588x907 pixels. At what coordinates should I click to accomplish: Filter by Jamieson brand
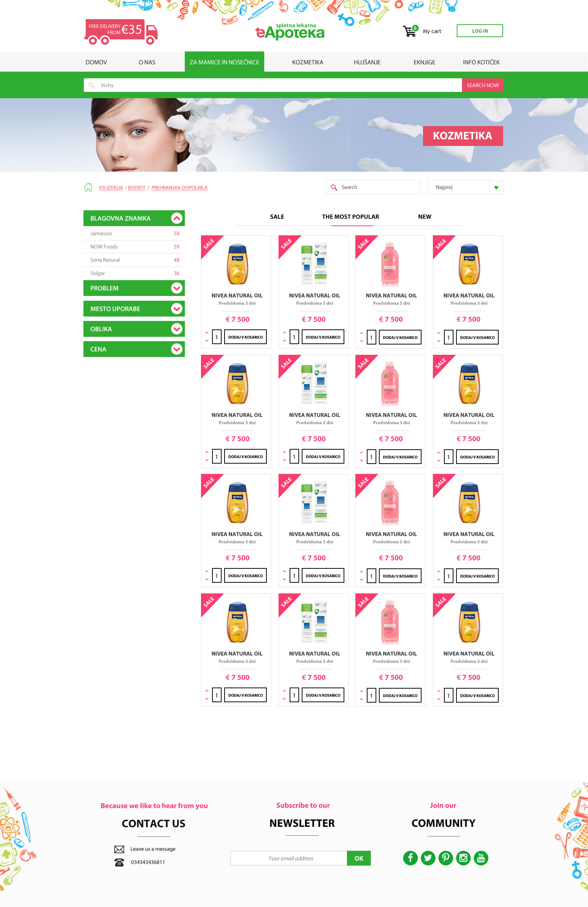click(x=101, y=233)
